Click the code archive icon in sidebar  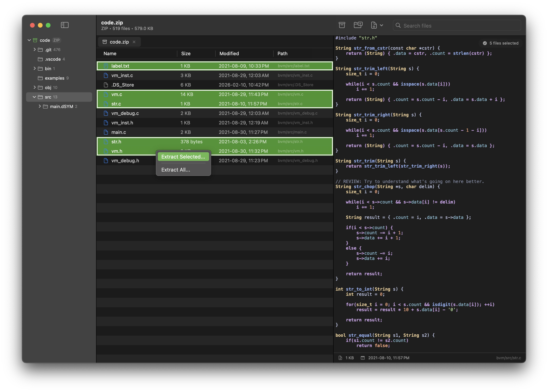coord(35,40)
